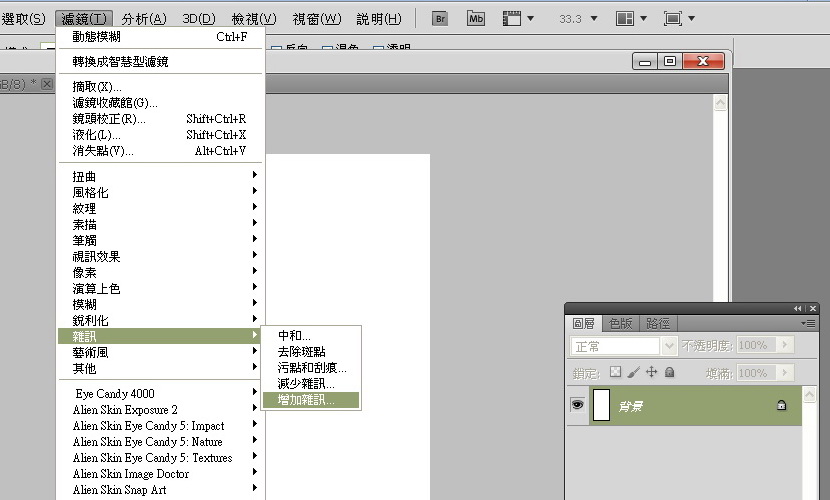Expand the 模糊 submenu
This screenshot has height=500, width=830.
pyautogui.click(x=159, y=304)
